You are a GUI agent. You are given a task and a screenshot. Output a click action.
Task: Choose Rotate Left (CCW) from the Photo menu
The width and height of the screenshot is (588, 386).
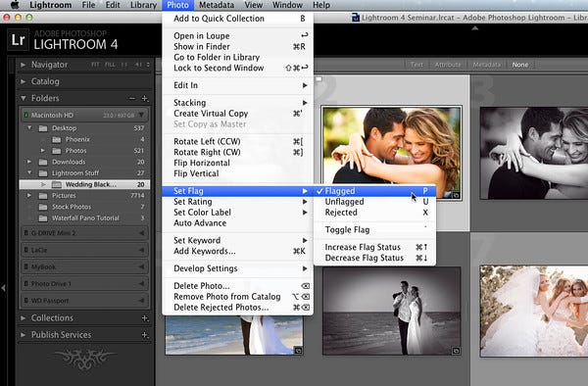[x=238, y=142]
